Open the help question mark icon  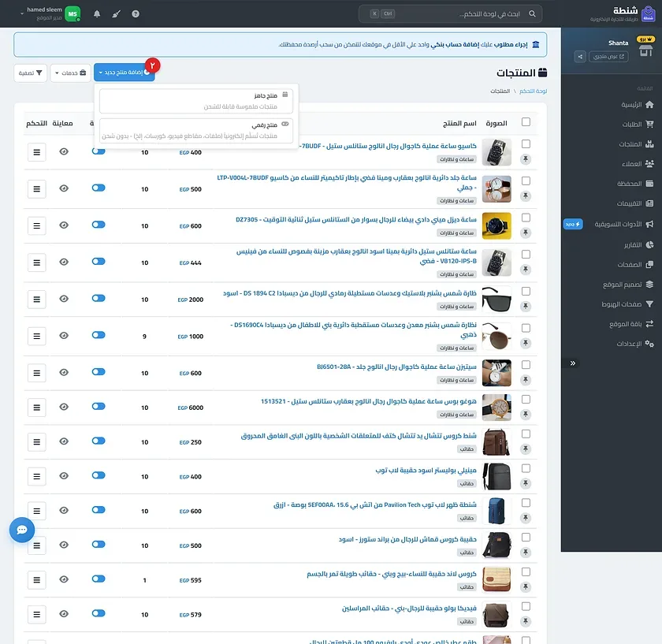136,14
